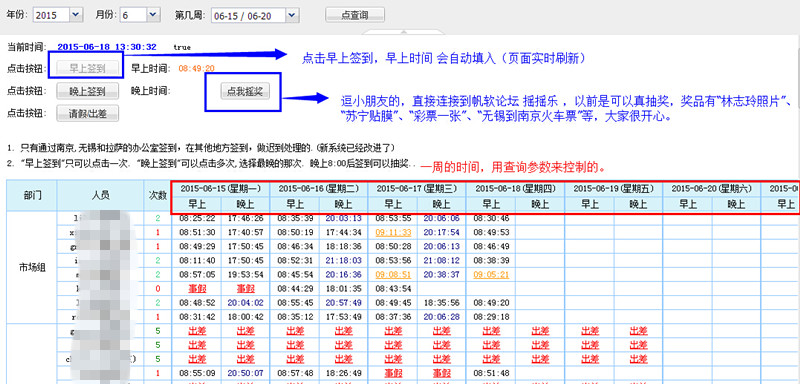Screen dimensions: 800x384
Task: Click the 早上签到 button
Action: [87, 68]
